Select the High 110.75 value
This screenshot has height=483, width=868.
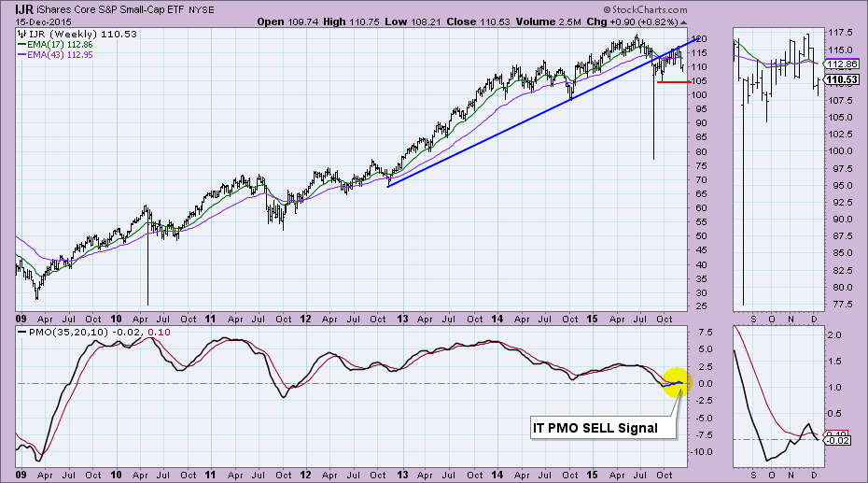pyautogui.click(x=351, y=22)
